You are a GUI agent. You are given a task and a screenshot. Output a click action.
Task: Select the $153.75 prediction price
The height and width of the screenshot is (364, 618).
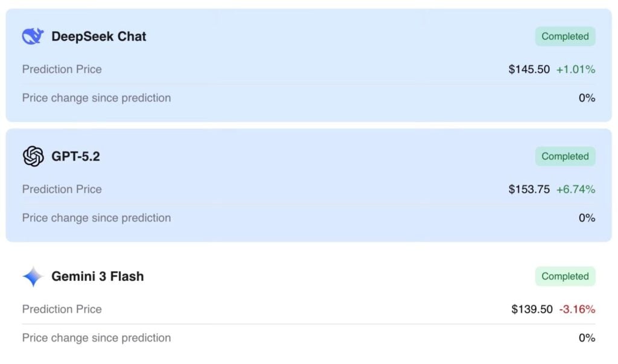tap(529, 190)
